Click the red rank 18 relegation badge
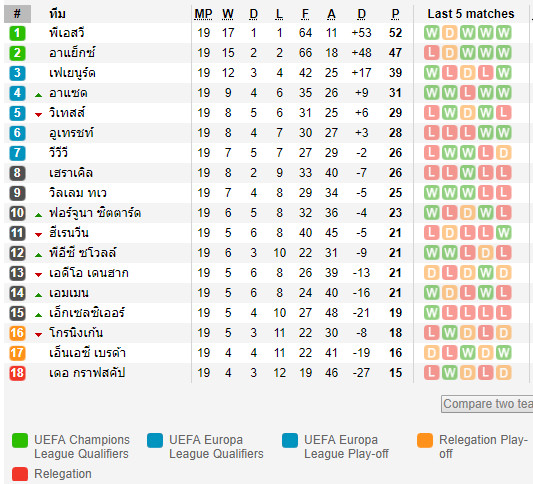 point(17,373)
